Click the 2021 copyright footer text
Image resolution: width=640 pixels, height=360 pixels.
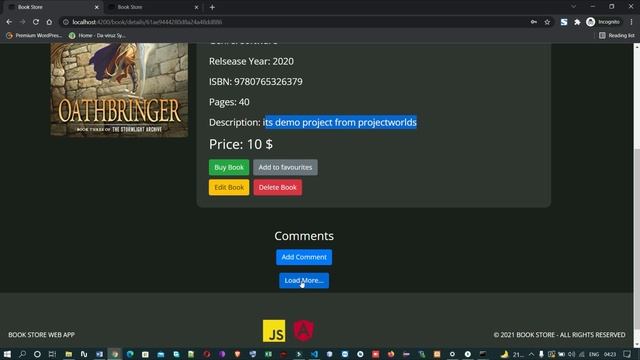coord(559,335)
